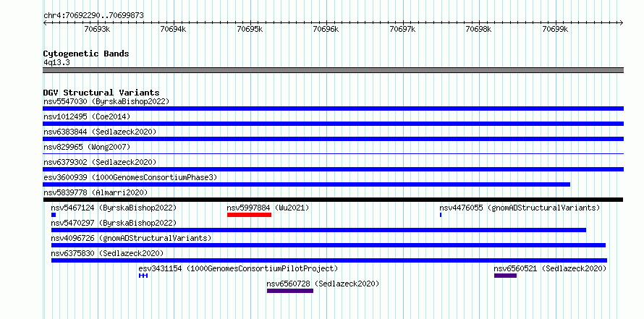644x319 pixels.
Task: Click the 70698k ruler label
Action: 479,29
